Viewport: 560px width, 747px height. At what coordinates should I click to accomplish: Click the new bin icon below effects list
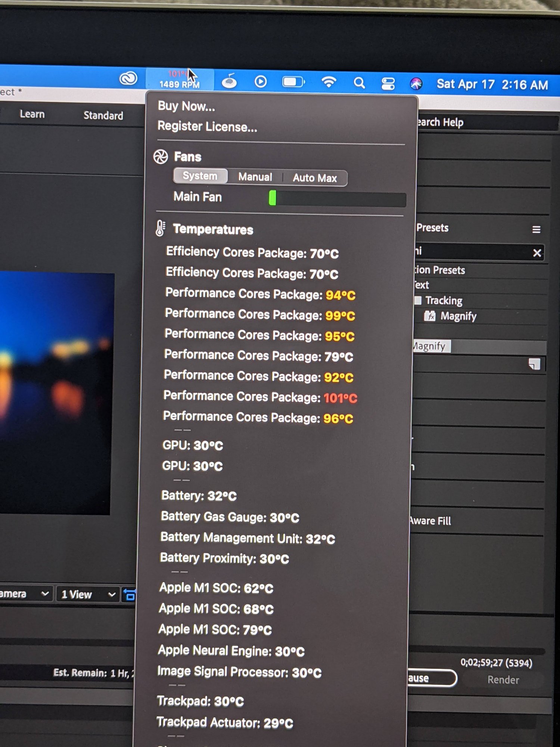coord(535,364)
